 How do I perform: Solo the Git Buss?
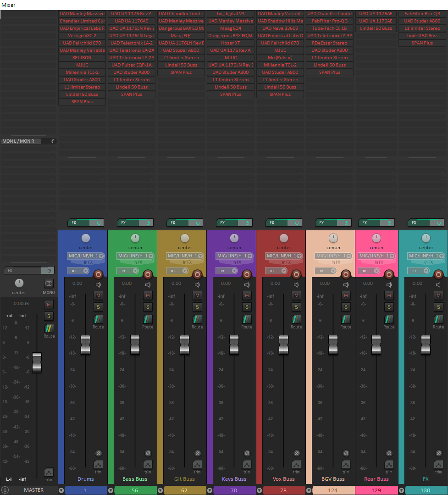[x=197, y=307]
